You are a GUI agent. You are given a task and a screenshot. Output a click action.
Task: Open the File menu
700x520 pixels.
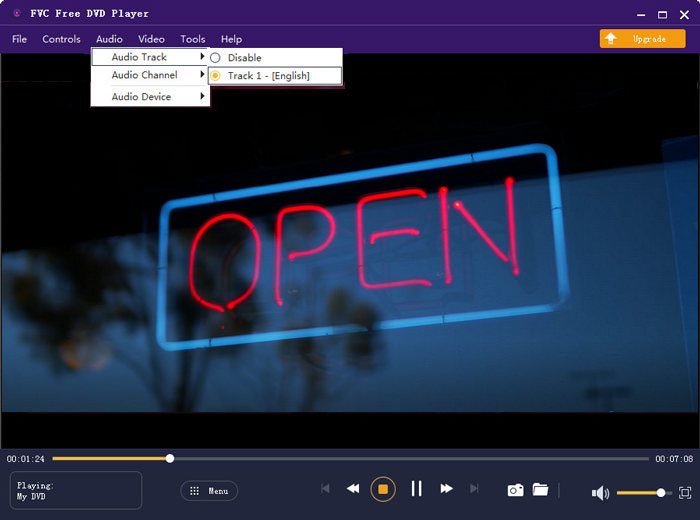(x=19, y=39)
